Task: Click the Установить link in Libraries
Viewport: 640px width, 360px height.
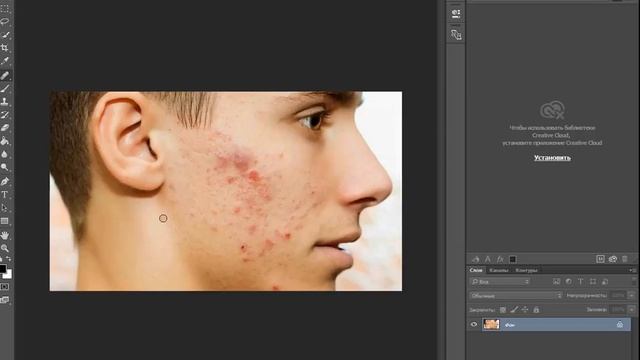Action: pyautogui.click(x=552, y=158)
